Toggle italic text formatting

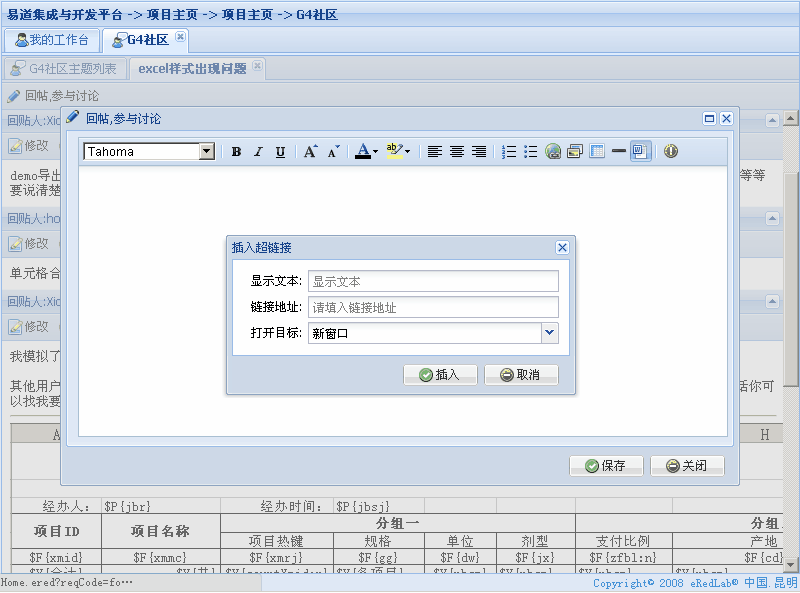coord(257,152)
